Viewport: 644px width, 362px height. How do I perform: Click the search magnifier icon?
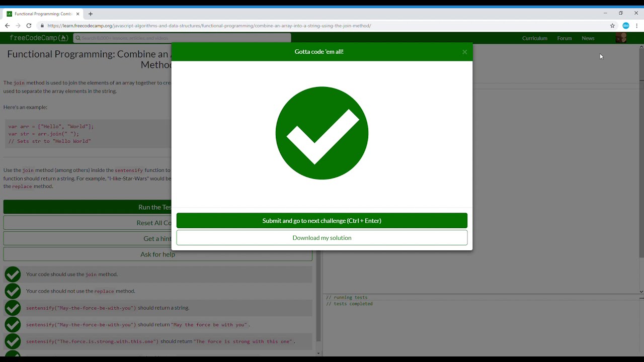(x=78, y=38)
